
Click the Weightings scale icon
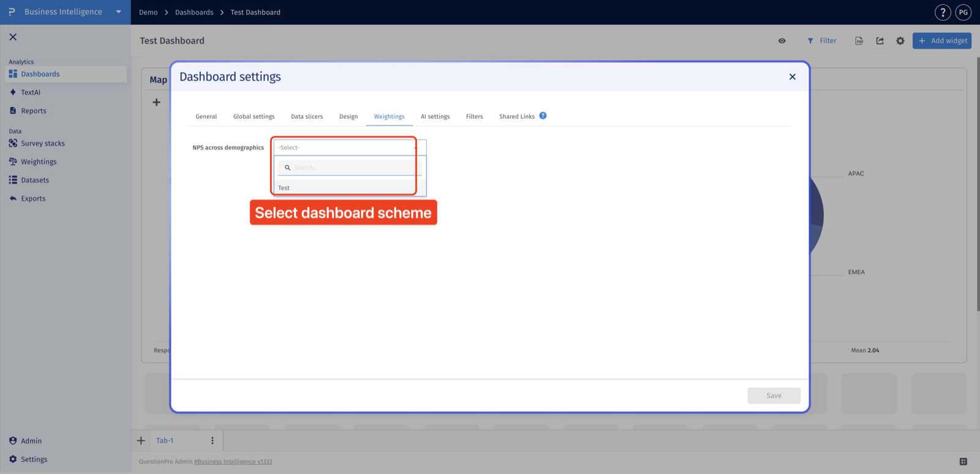point(13,161)
